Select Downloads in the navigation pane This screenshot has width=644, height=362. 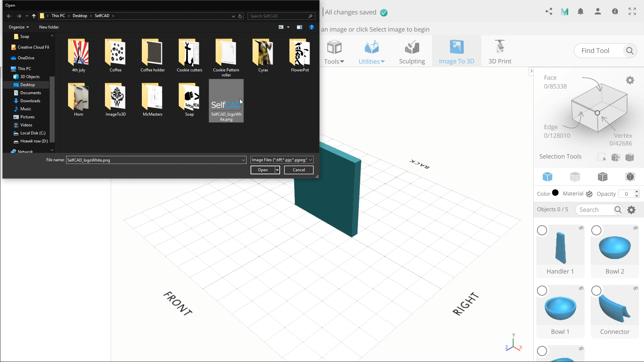(x=30, y=101)
